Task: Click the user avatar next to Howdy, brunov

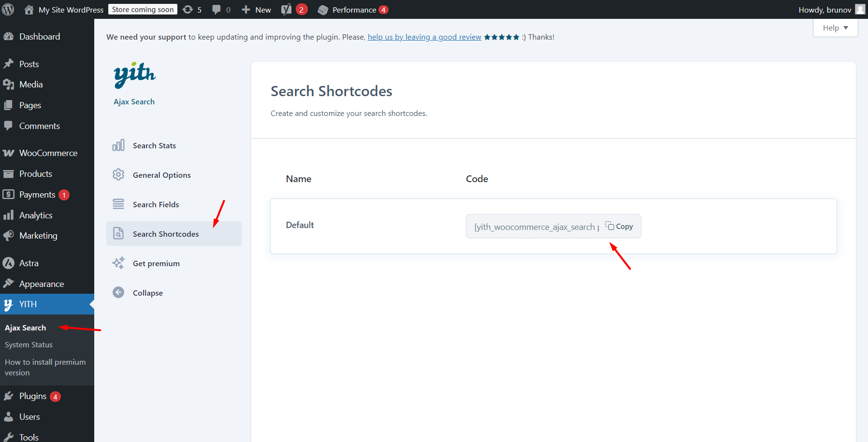Action: click(860, 9)
